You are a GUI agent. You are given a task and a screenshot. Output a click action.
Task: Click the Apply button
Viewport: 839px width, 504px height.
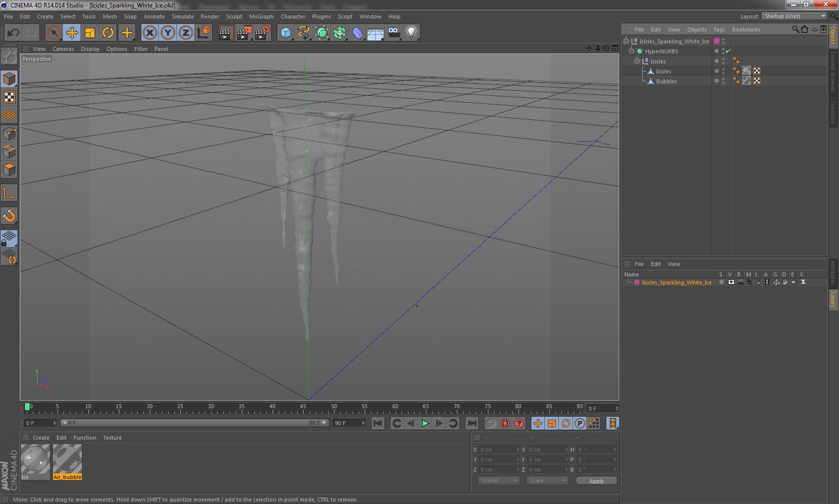[596, 481]
